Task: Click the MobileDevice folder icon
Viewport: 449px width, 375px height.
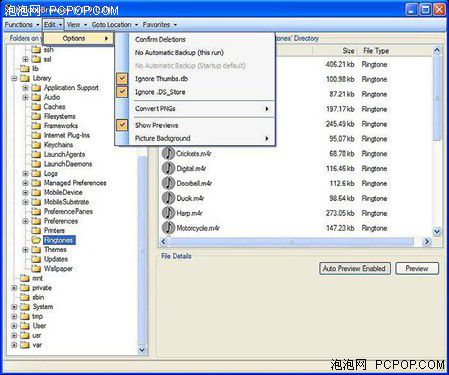Action: 36,192
